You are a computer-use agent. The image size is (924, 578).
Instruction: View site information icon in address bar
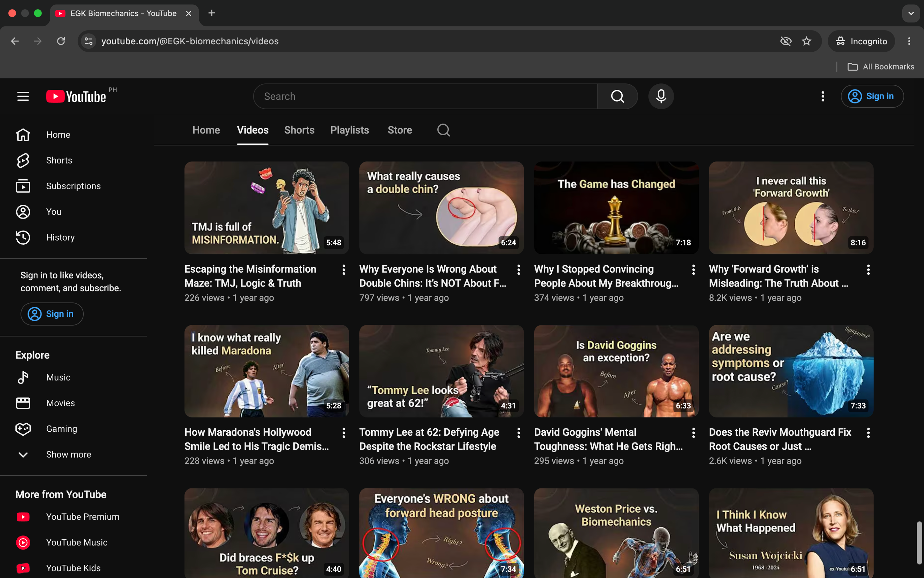tap(88, 41)
